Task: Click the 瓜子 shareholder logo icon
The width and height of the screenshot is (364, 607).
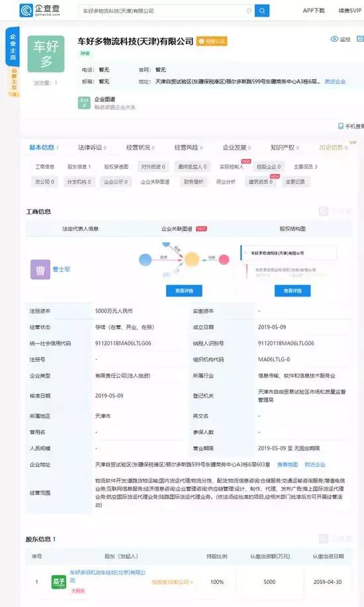Action: 59,582
